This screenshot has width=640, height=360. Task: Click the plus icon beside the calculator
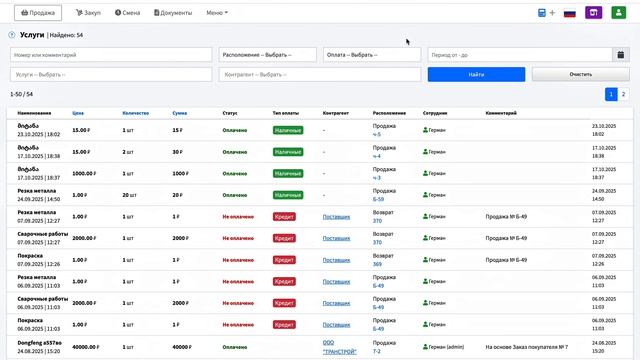click(x=552, y=13)
